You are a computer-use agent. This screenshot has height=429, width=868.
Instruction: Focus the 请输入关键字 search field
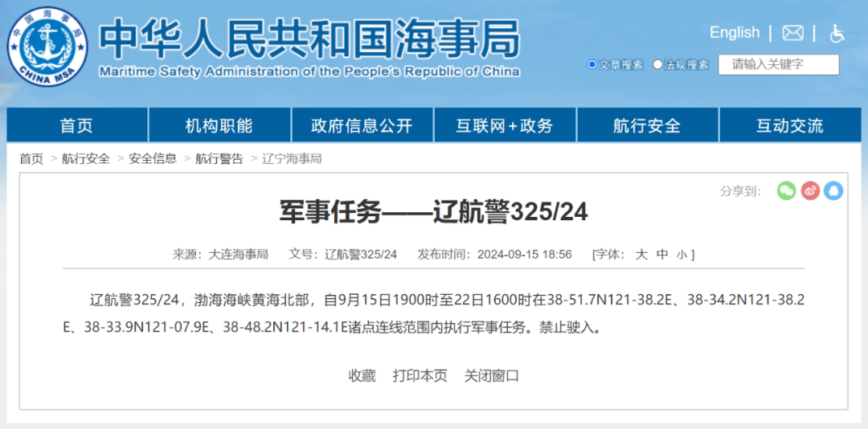tap(778, 65)
